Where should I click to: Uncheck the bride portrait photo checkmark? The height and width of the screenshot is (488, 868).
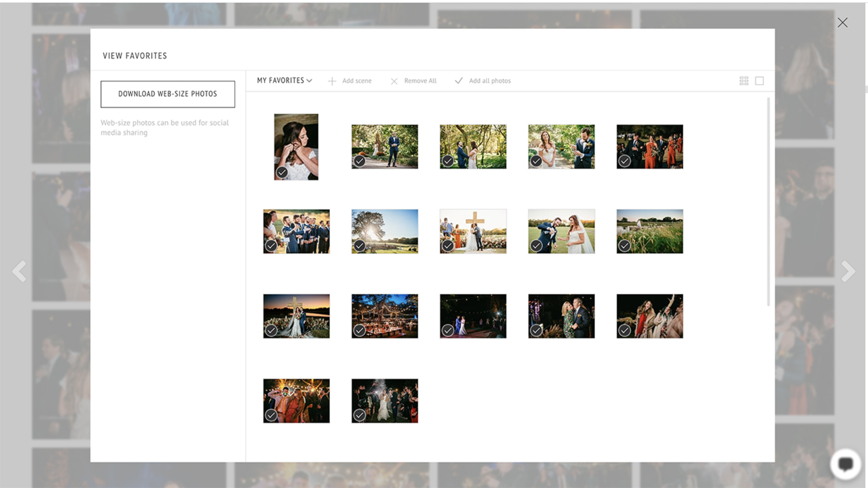point(282,172)
